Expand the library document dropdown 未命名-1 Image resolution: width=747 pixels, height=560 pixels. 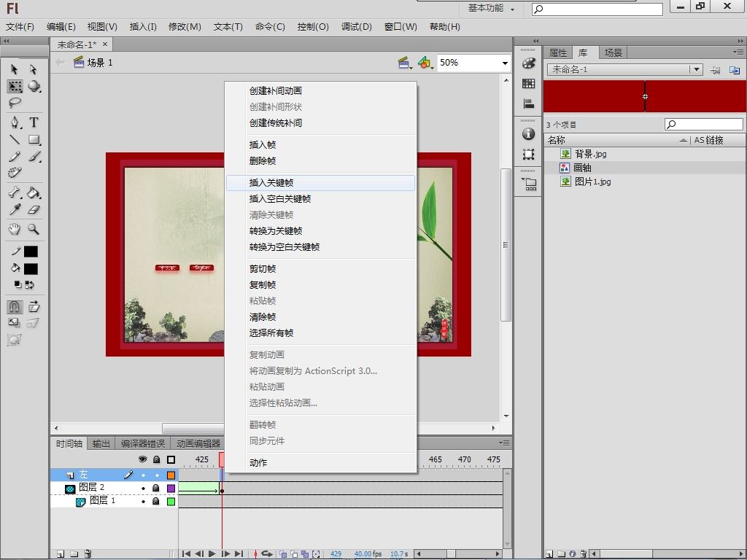click(697, 69)
